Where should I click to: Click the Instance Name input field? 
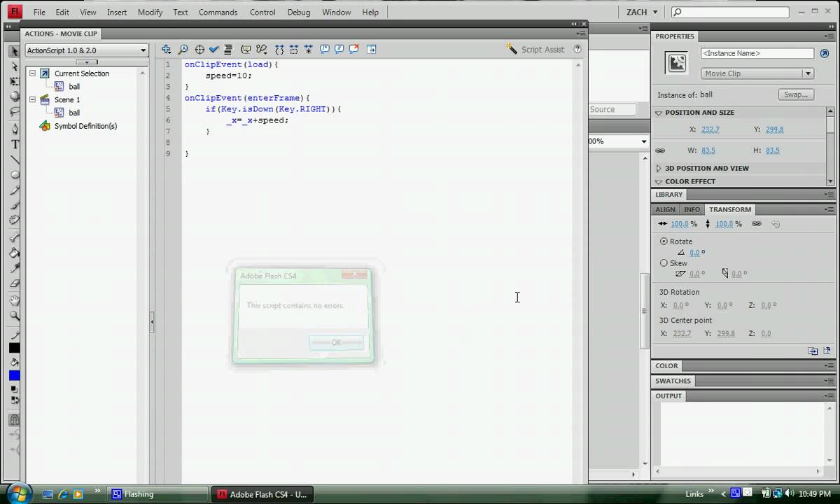(x=757, y=53)
